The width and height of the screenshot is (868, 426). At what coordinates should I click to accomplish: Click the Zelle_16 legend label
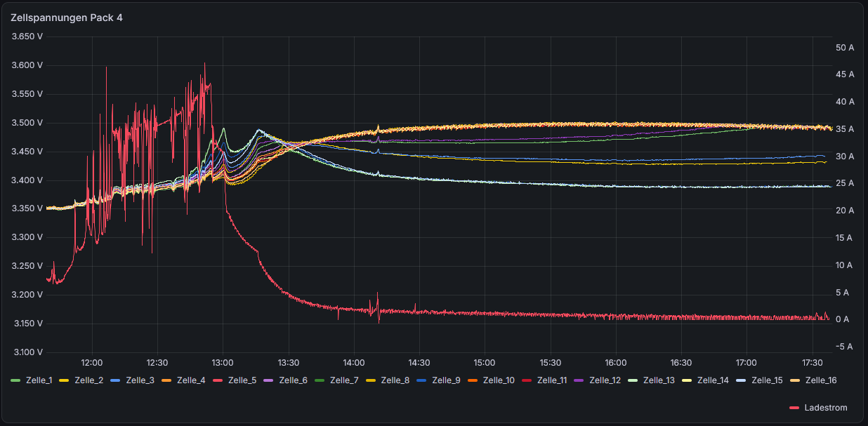click(x=822, y=380)
